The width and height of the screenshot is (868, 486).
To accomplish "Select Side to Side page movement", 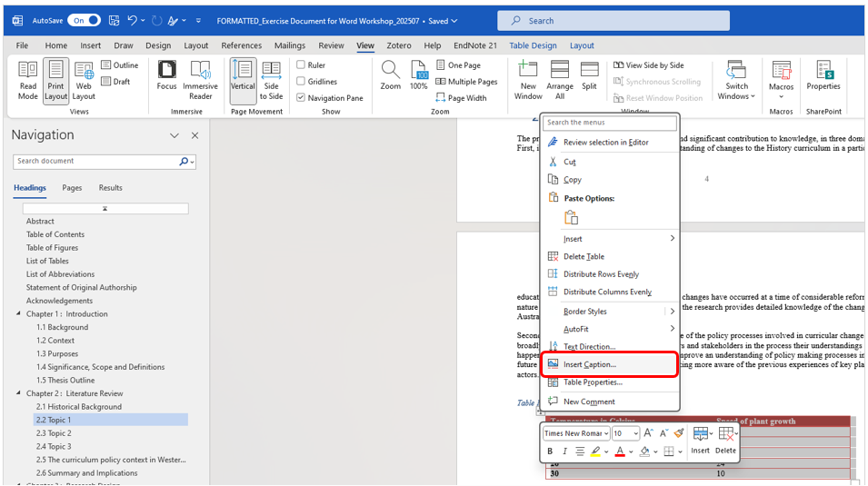I will (x=271, y=80).
